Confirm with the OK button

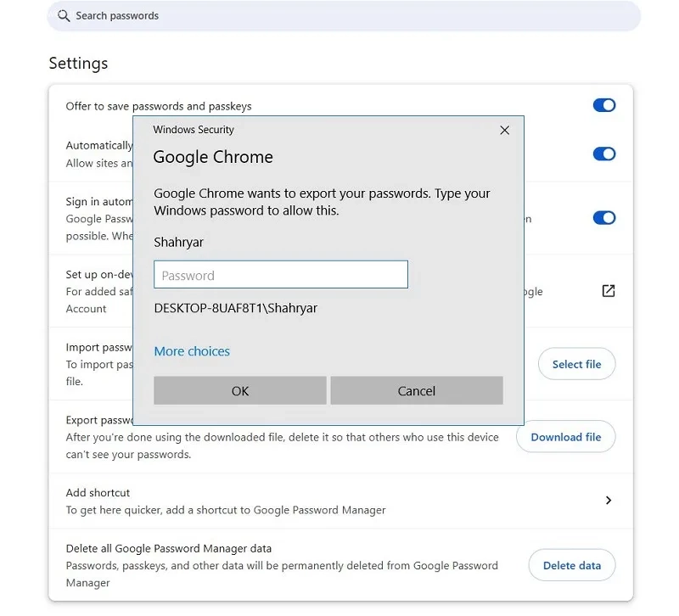pyautogui.click(x=240, y=390)
